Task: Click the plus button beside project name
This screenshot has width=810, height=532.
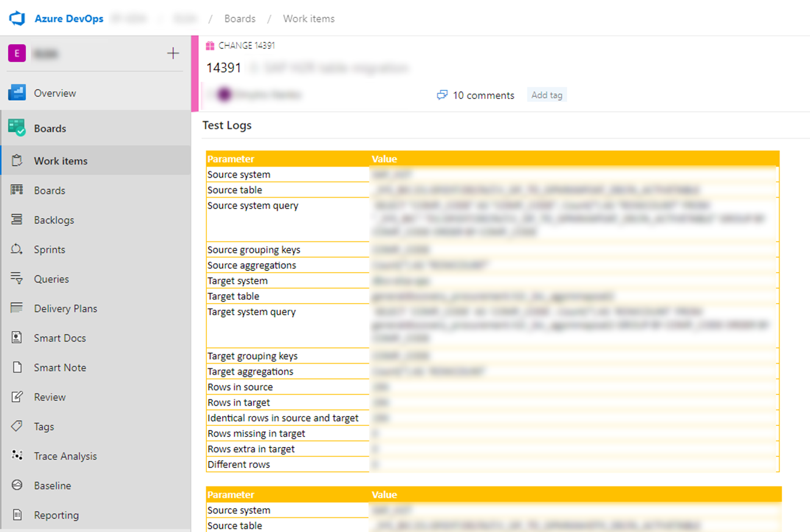Action: pos(173,54)
